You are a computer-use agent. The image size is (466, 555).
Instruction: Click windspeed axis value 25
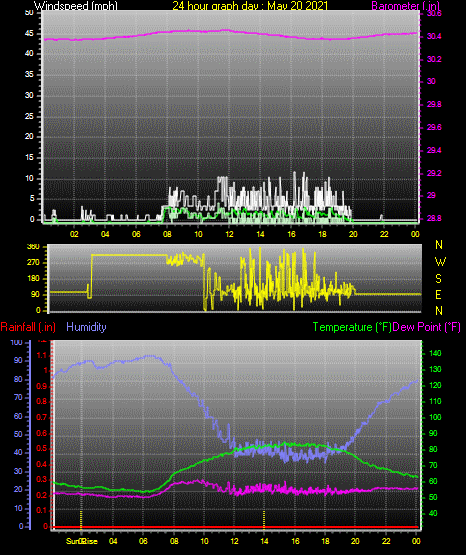pos(30,116)
